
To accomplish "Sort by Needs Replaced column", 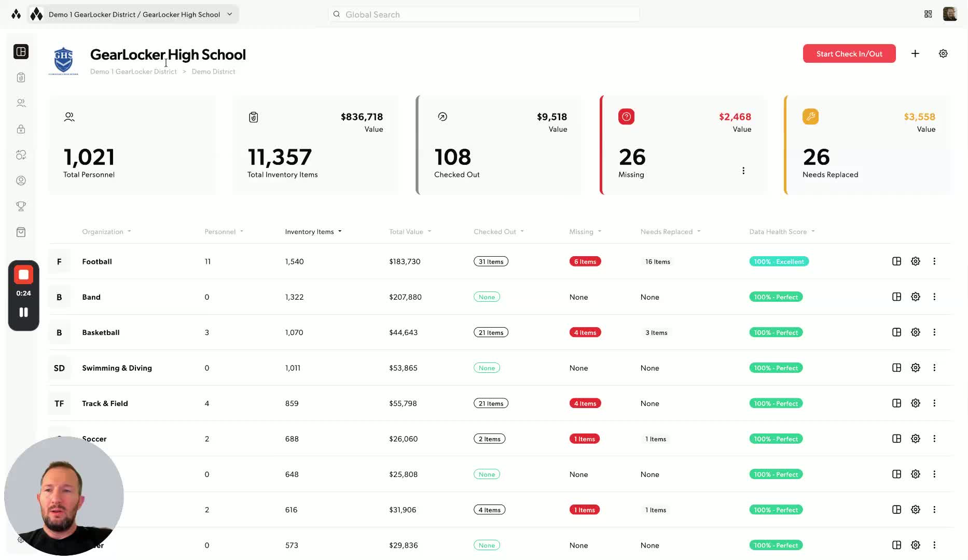I will click(670, 232).
